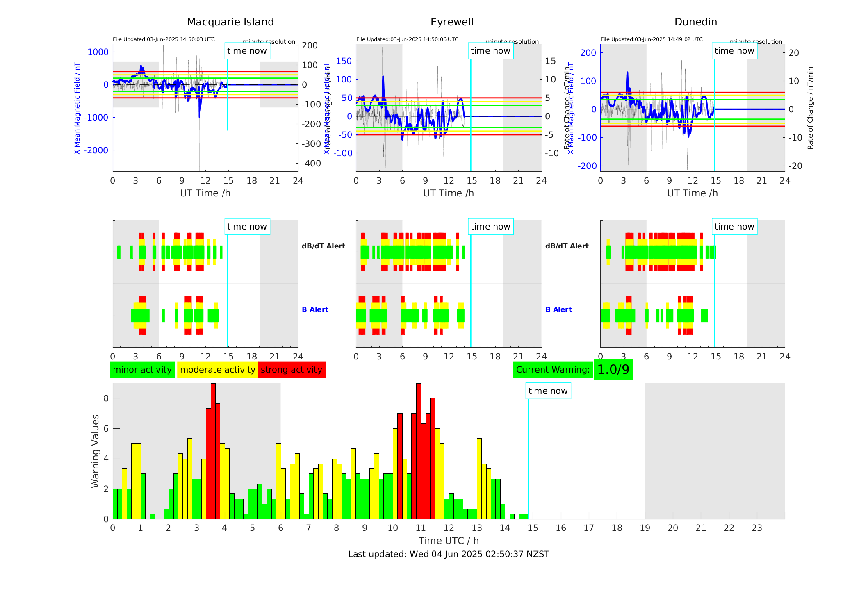Click time now label in Eyrewell alert panel

490,227
